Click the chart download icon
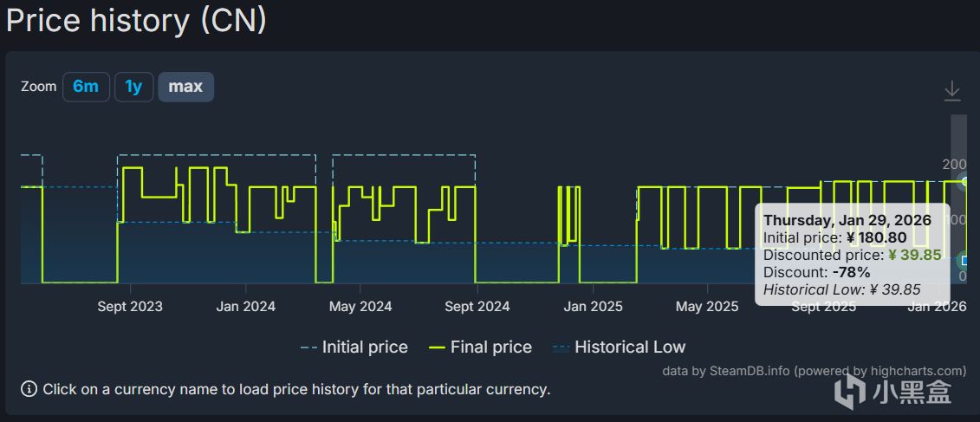 (x=951, y=90)
